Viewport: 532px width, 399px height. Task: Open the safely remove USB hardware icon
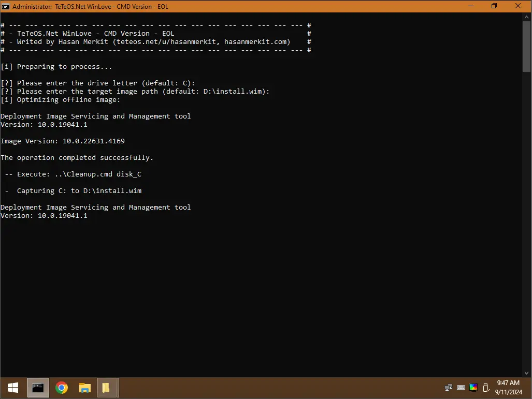[x=486, y=388]
